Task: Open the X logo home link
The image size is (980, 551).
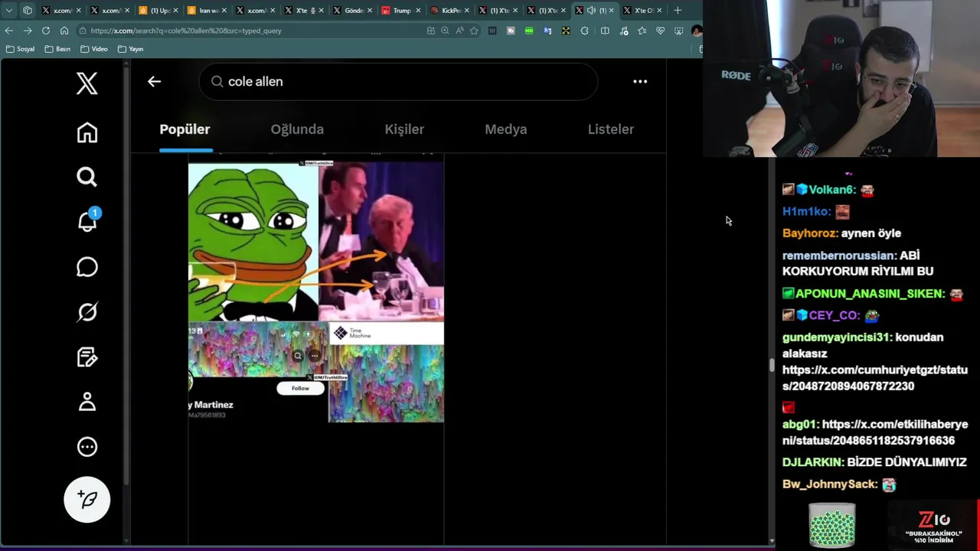Action: click(x=87, y=83)
